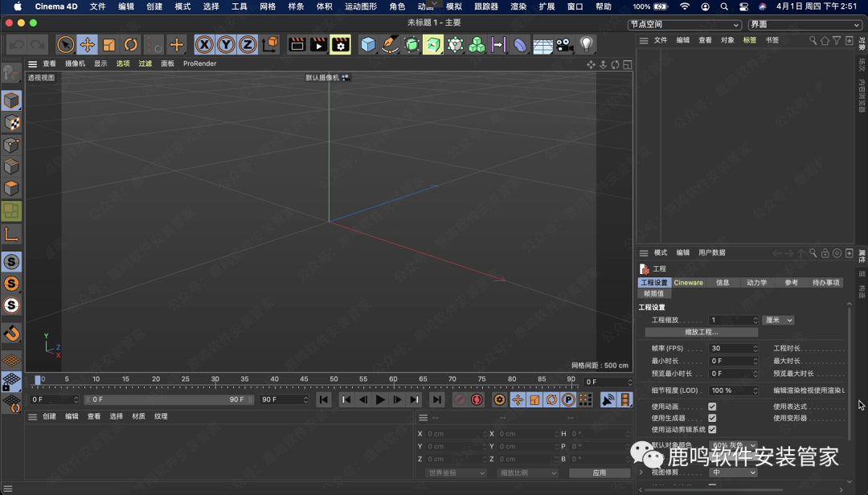The height and width of the screenshot is (495, 868).
Task: Click the camera object icon
Action: tap(564, 45)
